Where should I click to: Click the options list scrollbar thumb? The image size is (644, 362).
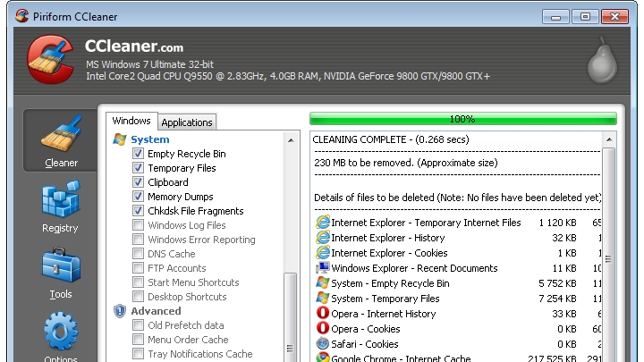point(291,317)
